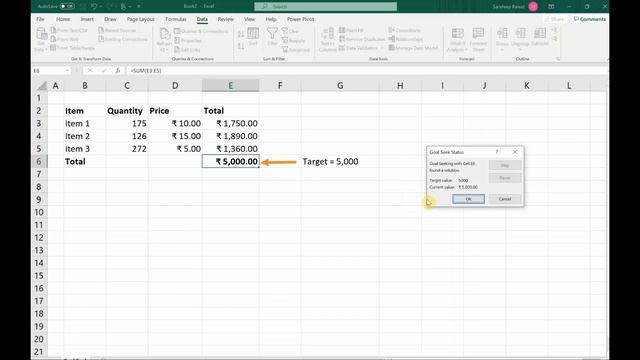Image resolution: width=640 pixels, height=360 pixels.
Task: Click Remove Duplicates
Action: (x=362, y=39)
